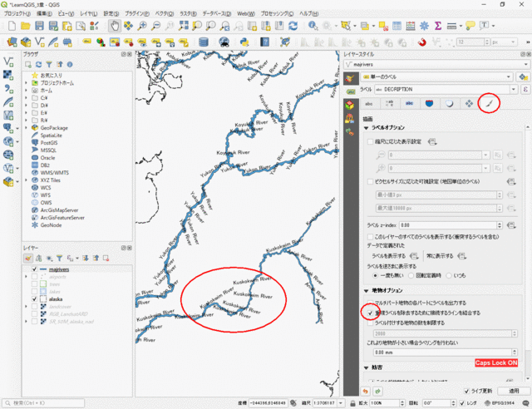Click the enable-snapping magnet icon
The height and width of the screenshot is (409, 532).
click(x=421, y=42)
